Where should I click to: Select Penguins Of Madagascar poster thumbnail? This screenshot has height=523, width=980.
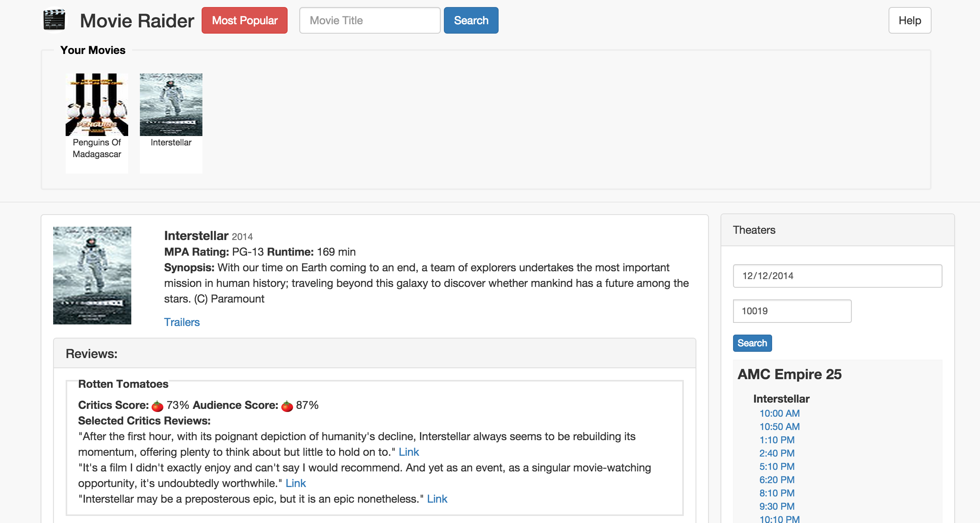pyautogui.click(x=97, y=105)
